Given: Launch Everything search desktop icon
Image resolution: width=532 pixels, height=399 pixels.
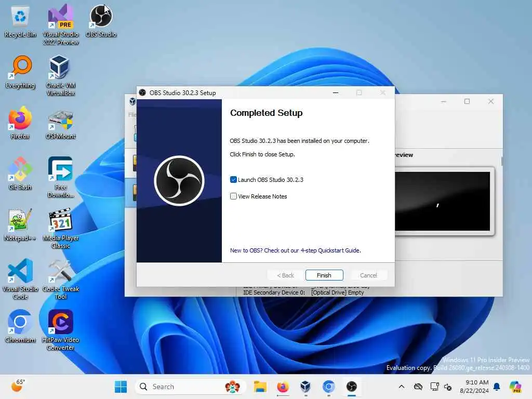Looking at the screenshot, I should point(20,72).
